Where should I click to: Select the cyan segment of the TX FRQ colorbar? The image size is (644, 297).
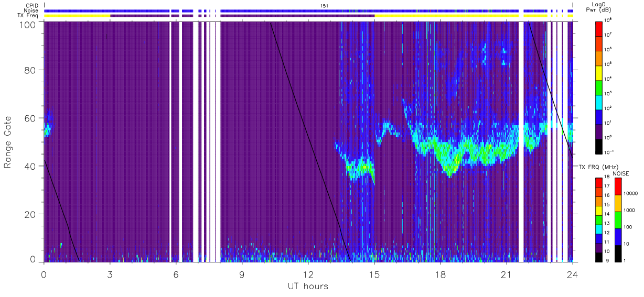point(599,229)
